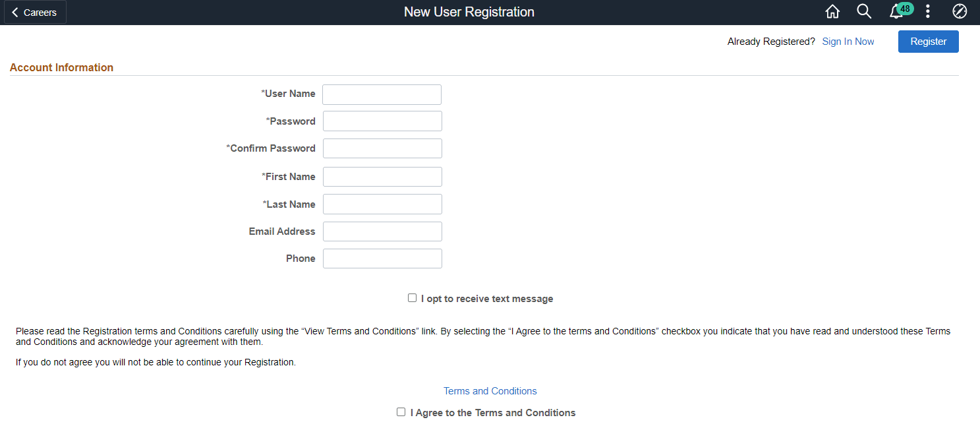Open the notifications bell
This screenshot has height=430, width=980.
[895, 13]
